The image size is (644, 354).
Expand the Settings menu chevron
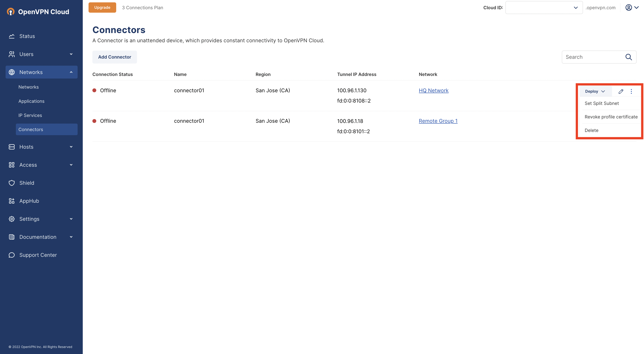(x=71, y=219)
